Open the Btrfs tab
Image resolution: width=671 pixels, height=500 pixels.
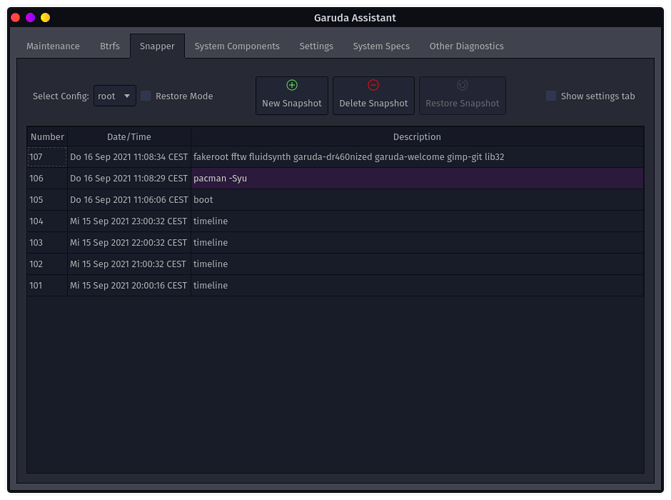coord(110,46)
